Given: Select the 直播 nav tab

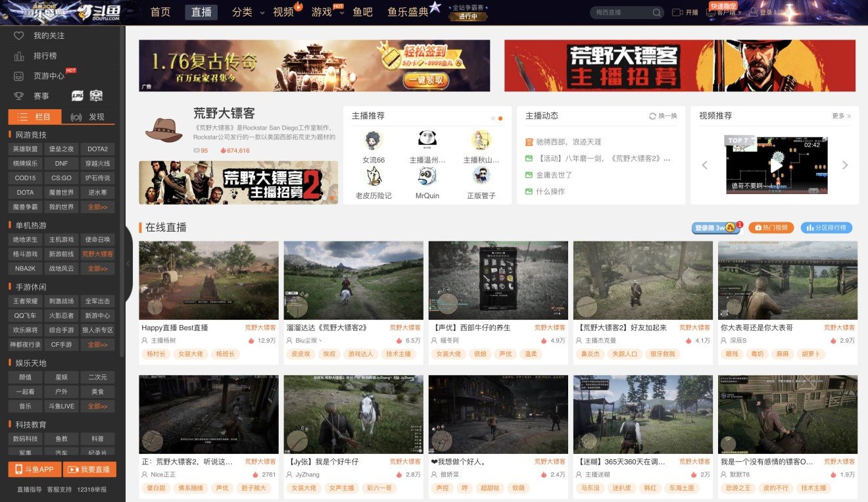Looking at the screenshot, I should click(202, 12).
